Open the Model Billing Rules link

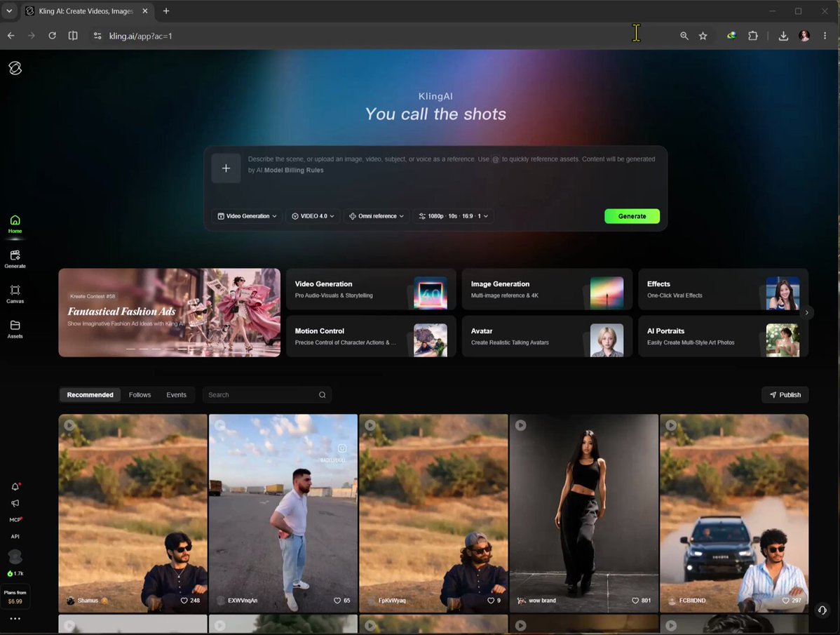[294, 170]
